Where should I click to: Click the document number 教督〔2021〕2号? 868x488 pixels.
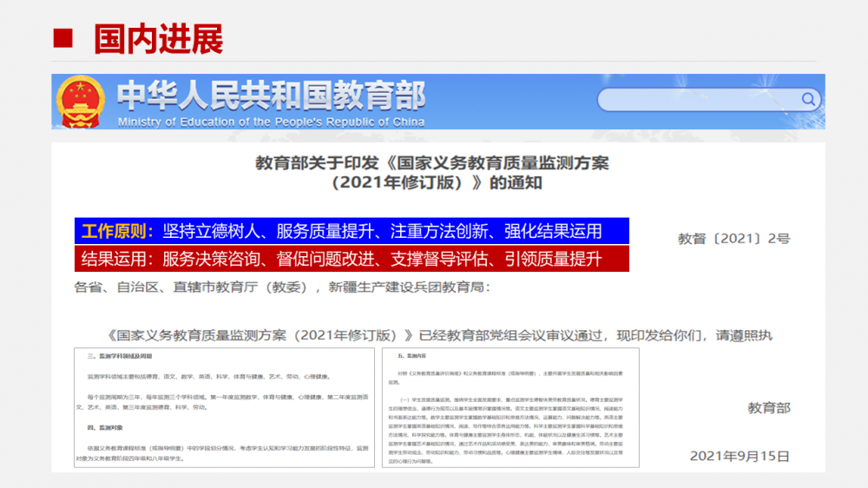(733, 238)
